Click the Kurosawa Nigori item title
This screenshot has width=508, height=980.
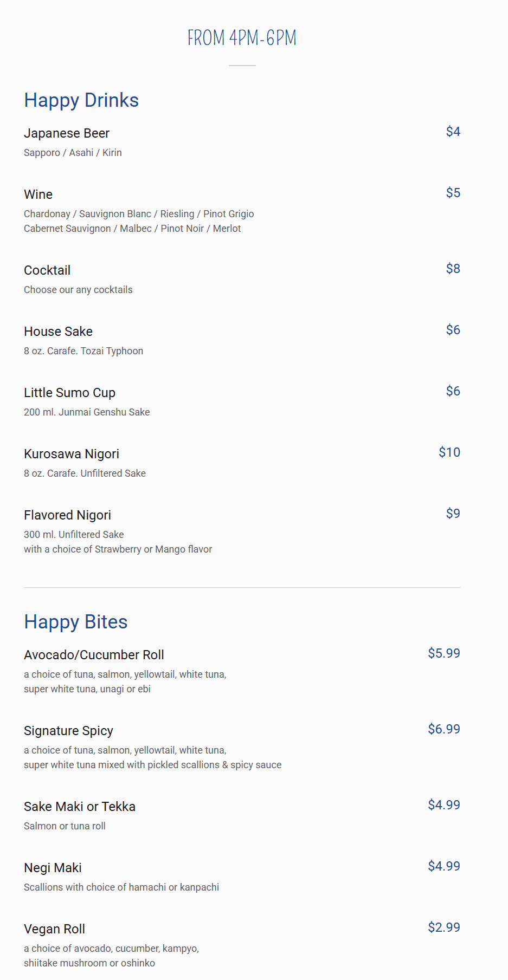(72, 454)
